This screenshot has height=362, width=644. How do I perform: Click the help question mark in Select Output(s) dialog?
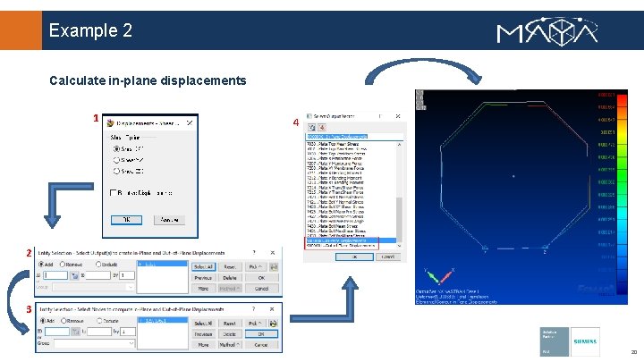[254, 252]
